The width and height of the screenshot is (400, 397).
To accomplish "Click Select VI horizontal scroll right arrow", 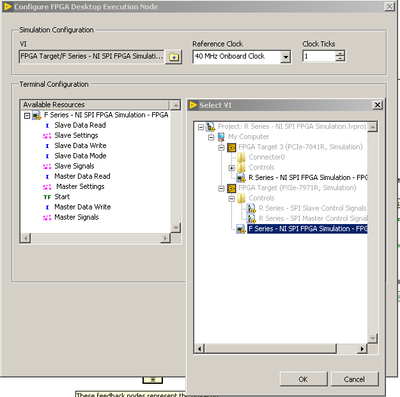I will tap(362, 349).
